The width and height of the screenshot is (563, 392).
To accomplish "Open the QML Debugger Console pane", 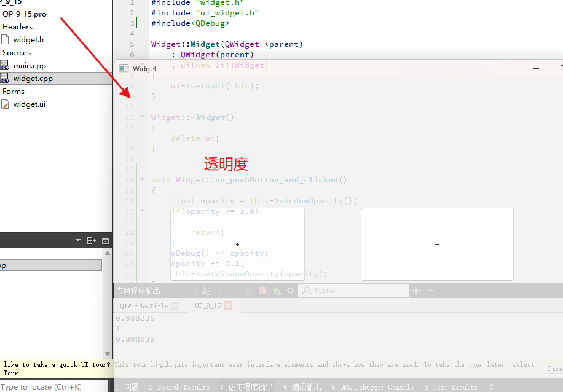I will point(372,387).
